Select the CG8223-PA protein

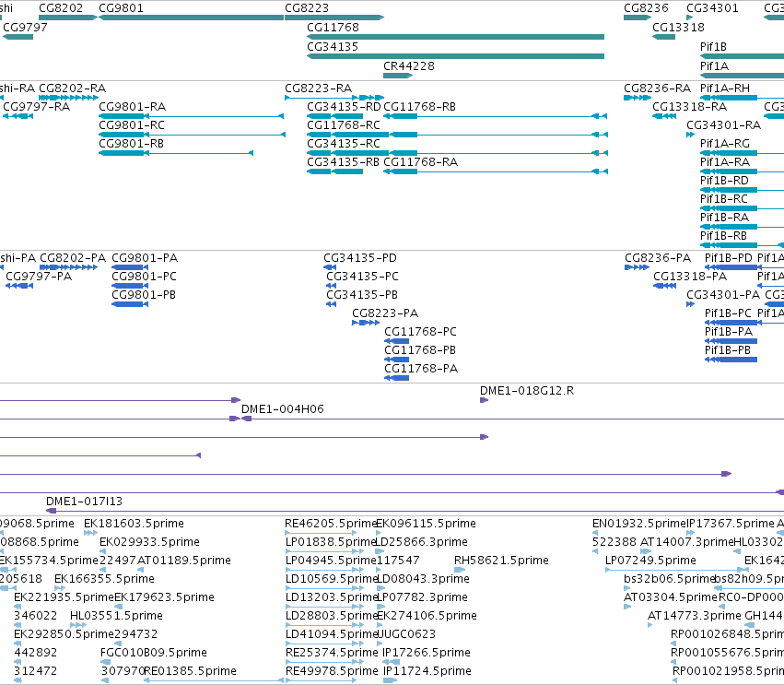[366, 323]
